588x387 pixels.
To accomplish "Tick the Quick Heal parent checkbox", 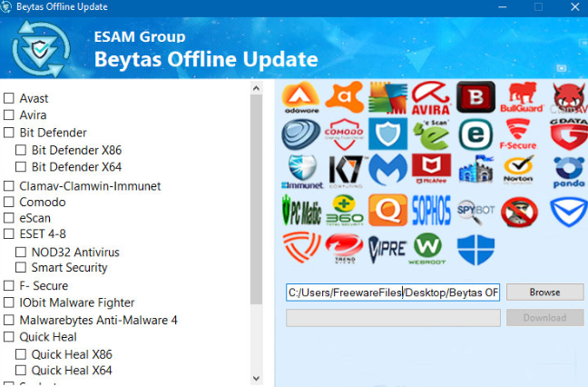I will click(x=9, y=337).
